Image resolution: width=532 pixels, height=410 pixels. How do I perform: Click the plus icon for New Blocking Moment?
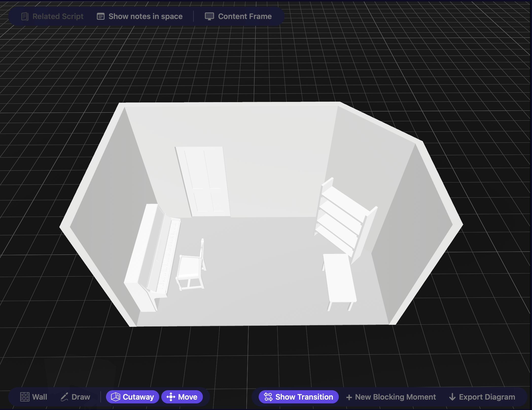349,397
